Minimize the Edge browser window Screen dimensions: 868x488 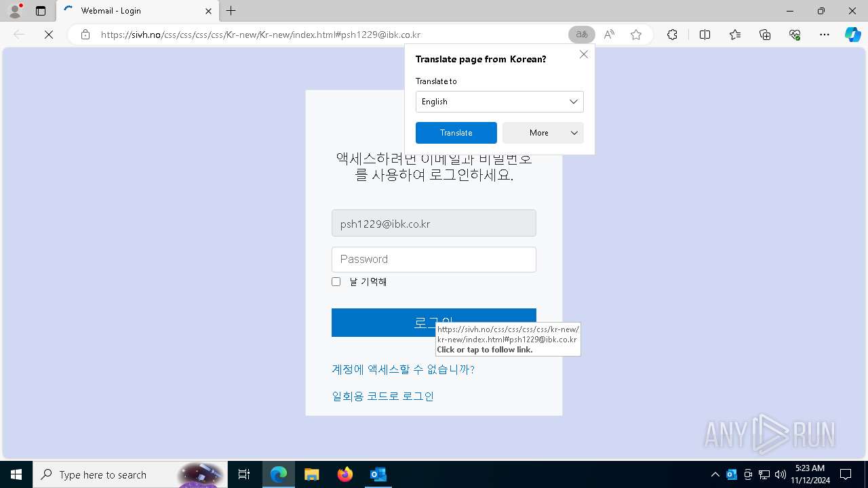(790, 11)
